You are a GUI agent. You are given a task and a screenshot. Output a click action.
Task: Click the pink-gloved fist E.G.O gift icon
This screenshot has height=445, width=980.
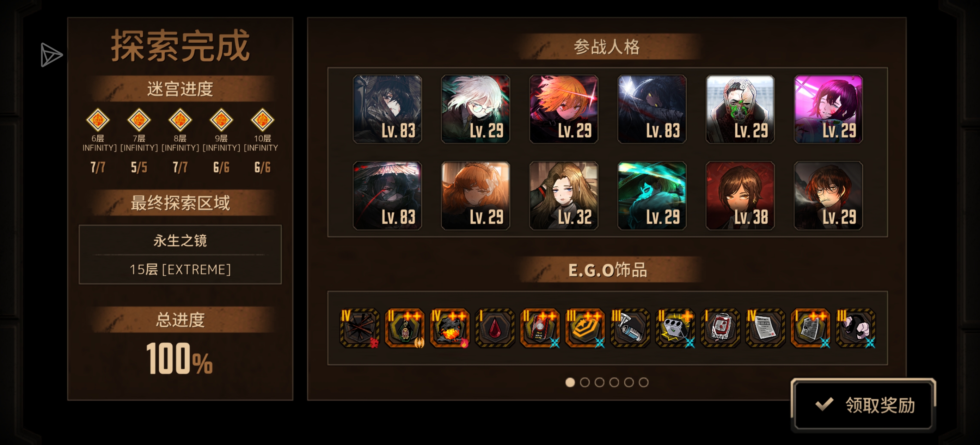tap(856, 327)
